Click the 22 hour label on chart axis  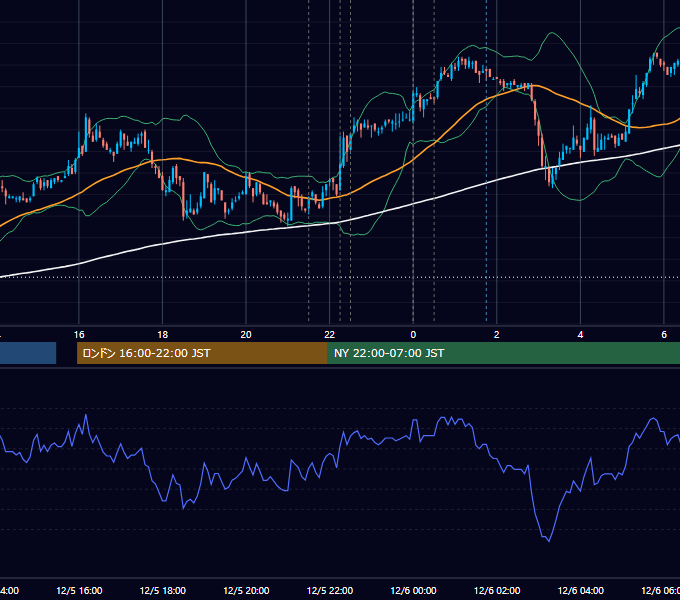coord(330,335)
